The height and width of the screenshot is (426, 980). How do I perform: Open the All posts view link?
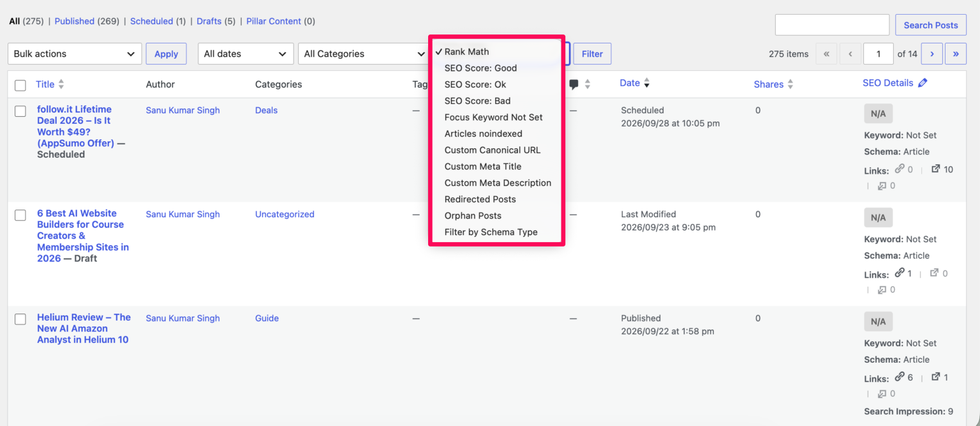[x=14, y=21]
